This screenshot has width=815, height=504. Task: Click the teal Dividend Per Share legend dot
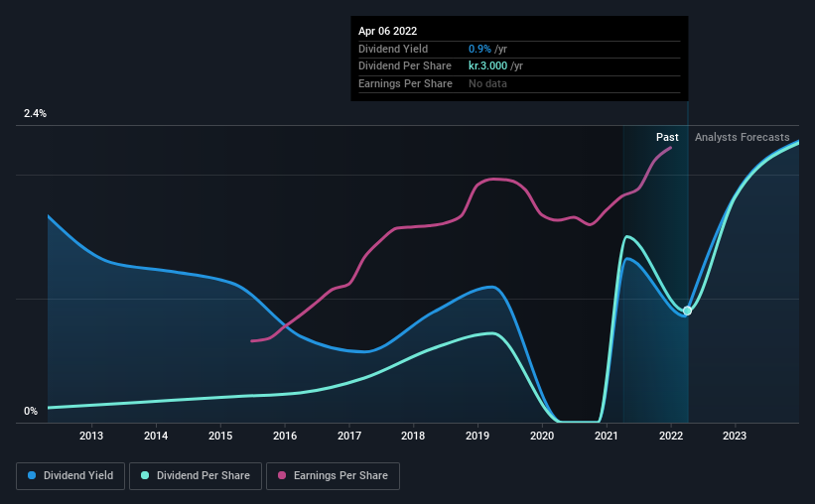coord(145,475)
